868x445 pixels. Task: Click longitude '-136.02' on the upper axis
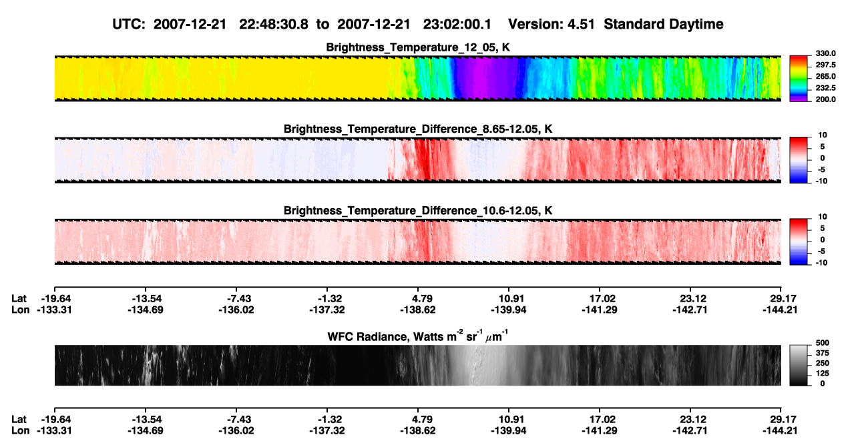236,310
